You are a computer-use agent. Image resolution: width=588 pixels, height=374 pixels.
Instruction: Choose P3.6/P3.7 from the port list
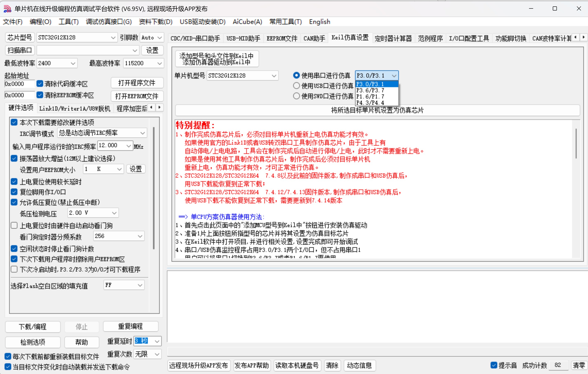(x=377, y=90)
